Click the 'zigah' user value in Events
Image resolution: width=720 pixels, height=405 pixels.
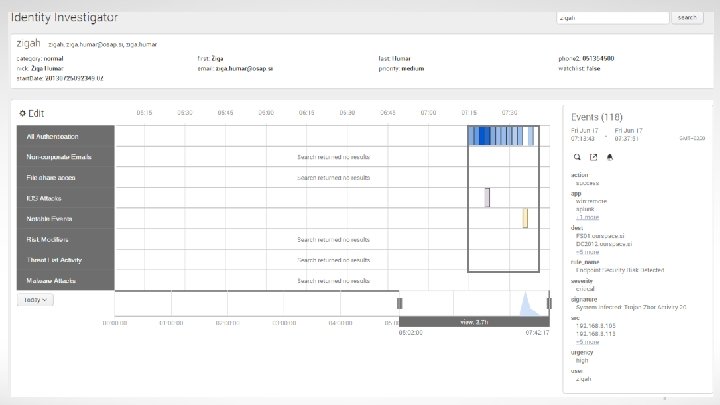583,379
